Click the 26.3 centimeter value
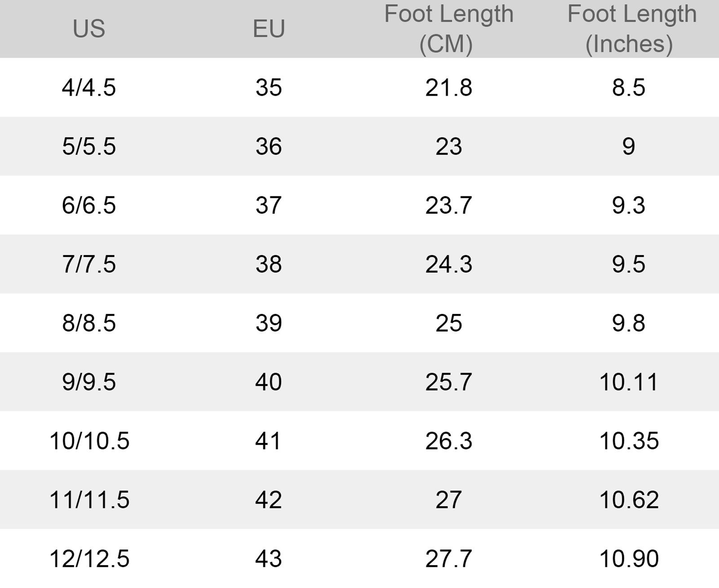719x588 pixels. 448,441
